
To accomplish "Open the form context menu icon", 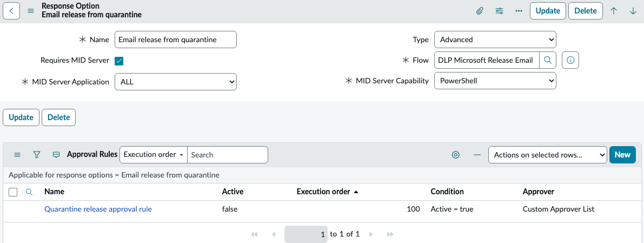I will pyautogui.click(x=31, y=11).
